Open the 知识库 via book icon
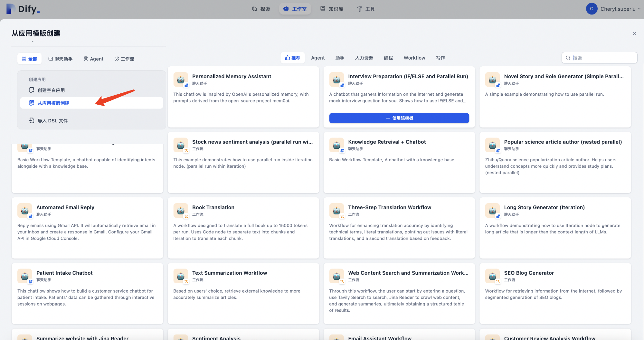The width and height of the screenshot is (644, 340). click(x=322, y=9)
